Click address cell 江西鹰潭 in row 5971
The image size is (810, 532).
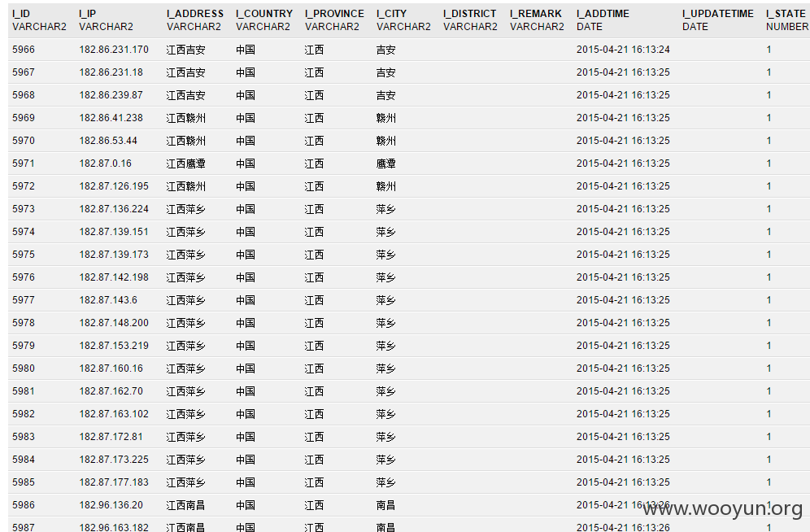pyautogui.click(x=186, y=164)
